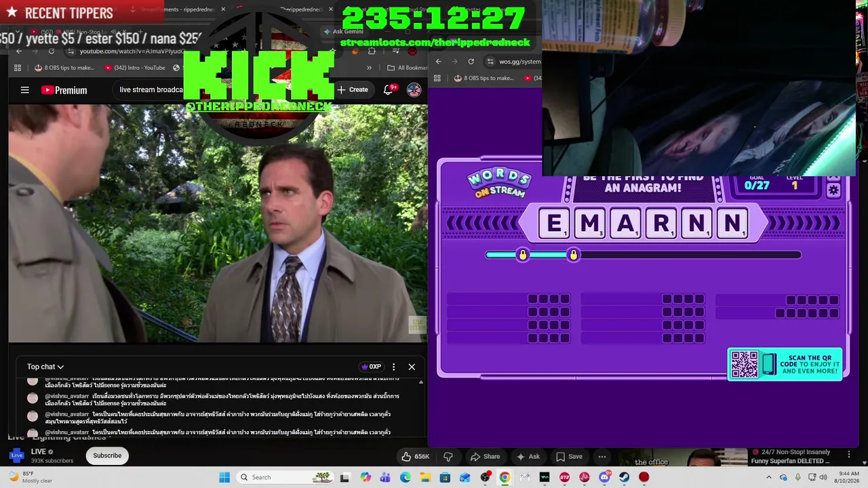
Task: Show hidden system tray icons
Action: (768, 477)
